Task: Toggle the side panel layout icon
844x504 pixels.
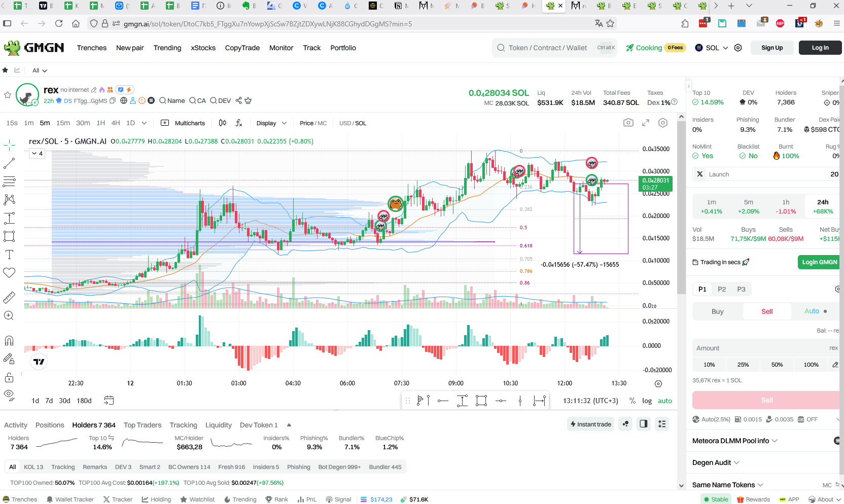Action: point(644,424)
